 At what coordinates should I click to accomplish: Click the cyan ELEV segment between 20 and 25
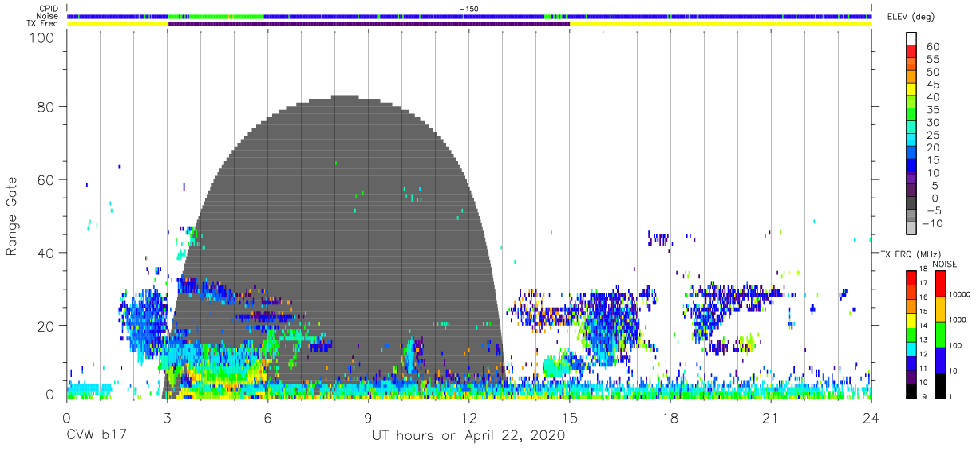[911, 140]
